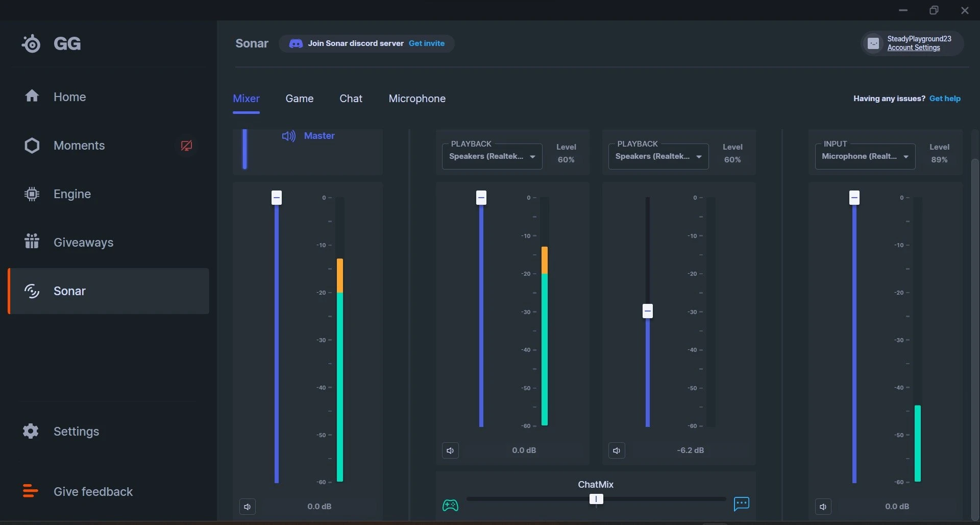Click the ChatMix balance slider handle
The image size is (980, 525).
pos(596,499)
